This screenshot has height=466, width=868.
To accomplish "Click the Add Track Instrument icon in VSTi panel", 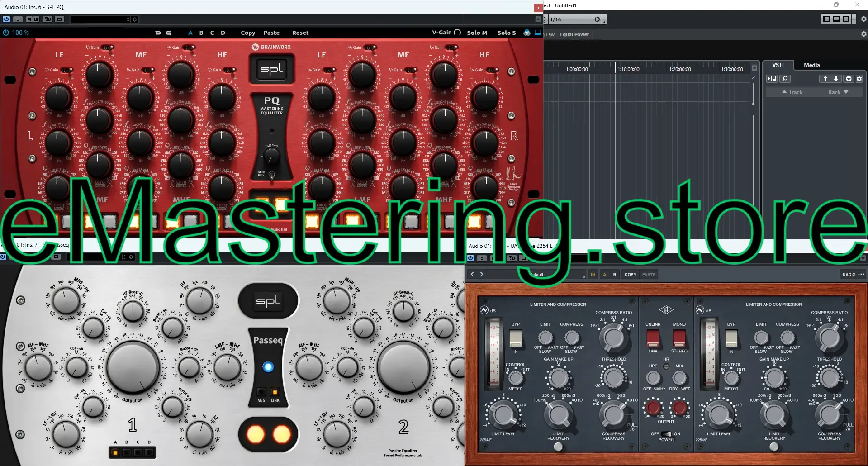I will [772, 79].
